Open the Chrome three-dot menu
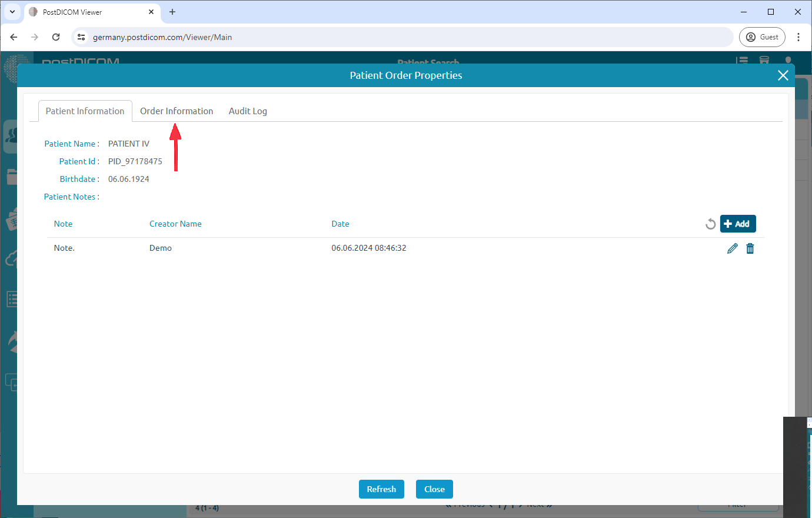Viewport: 812px width, 518px height. 798,36
